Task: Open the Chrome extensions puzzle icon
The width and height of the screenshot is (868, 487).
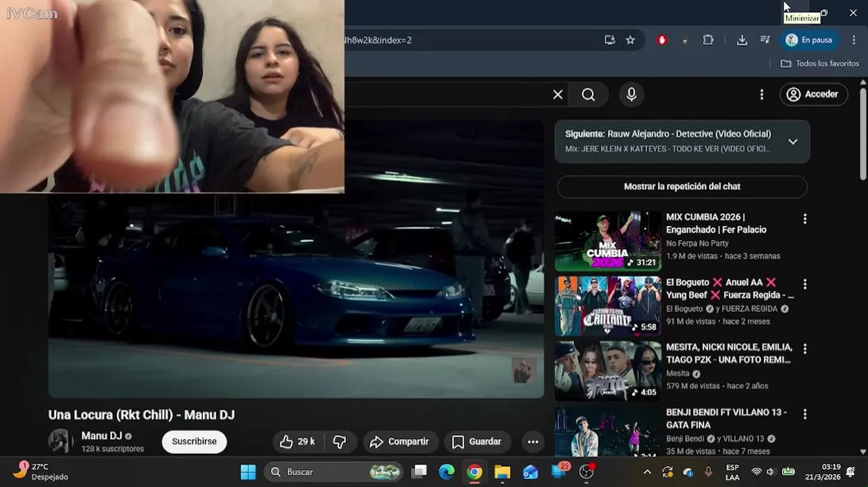Action: click(708, 40)
